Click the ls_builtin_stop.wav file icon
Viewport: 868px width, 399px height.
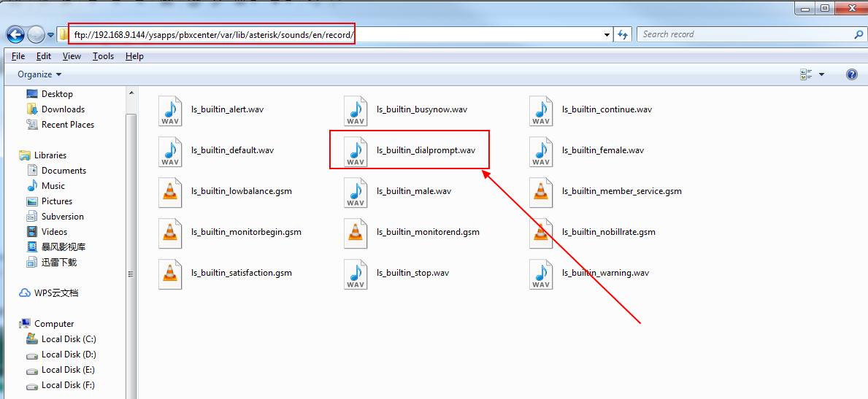coord(356,274)
